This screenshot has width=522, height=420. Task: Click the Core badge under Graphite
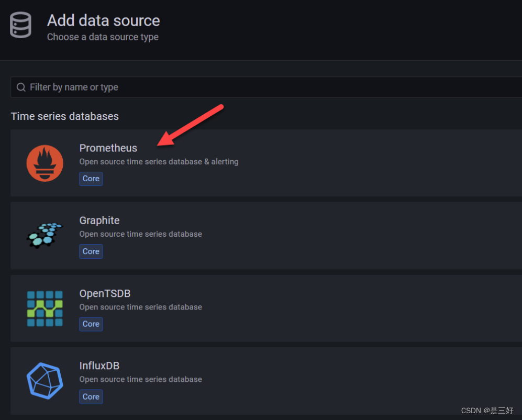coord(91,251)
